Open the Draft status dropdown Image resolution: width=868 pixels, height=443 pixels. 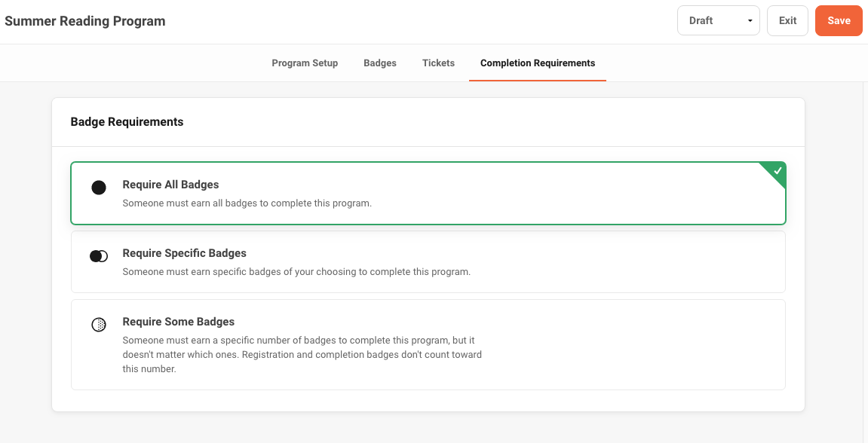point(719,20)
